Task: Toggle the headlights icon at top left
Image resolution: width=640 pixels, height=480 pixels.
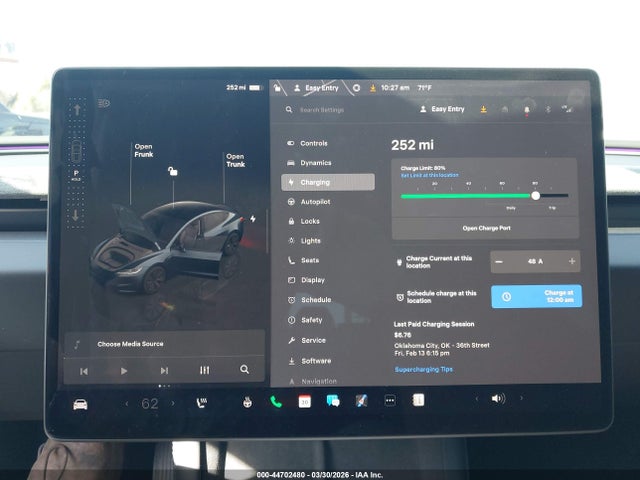Action: click(x=104, y=103)
